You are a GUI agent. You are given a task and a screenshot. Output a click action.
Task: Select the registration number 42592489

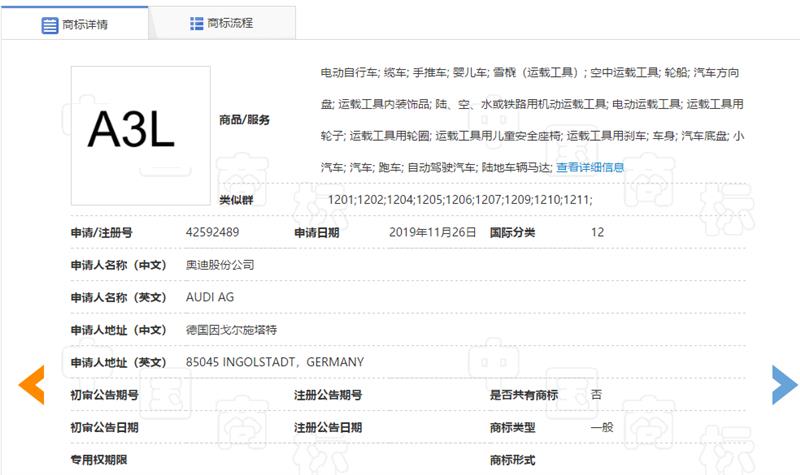tap(212, 232)
